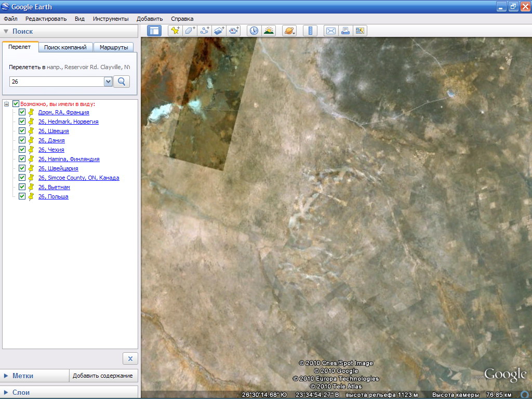Click the add image overlay icon
532x399 pixels.
219,31
